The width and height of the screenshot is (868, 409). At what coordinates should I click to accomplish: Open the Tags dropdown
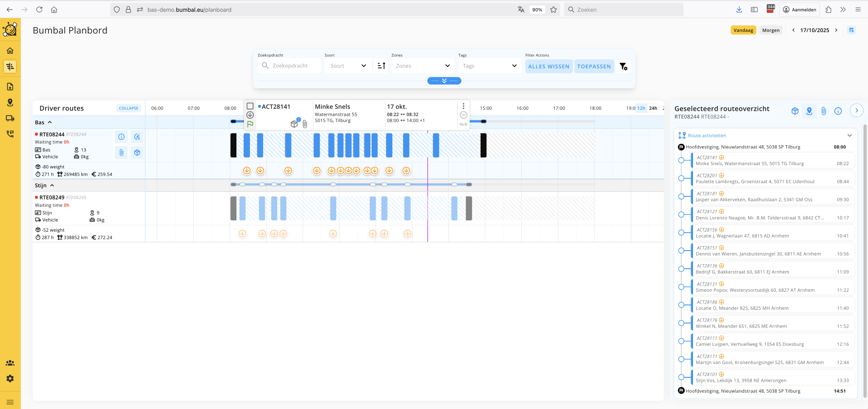tap(489, 66)
